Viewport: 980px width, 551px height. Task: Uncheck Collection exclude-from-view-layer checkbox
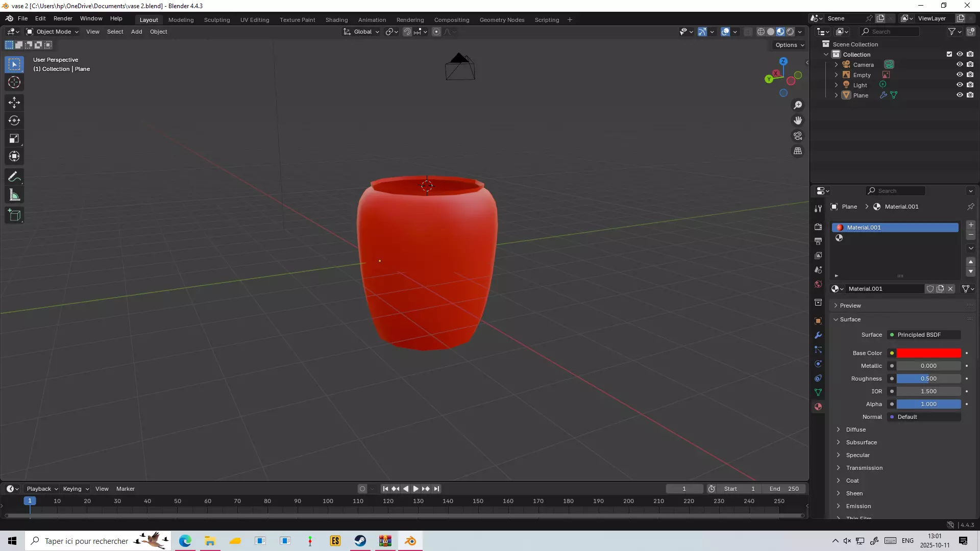click(949, 54)
